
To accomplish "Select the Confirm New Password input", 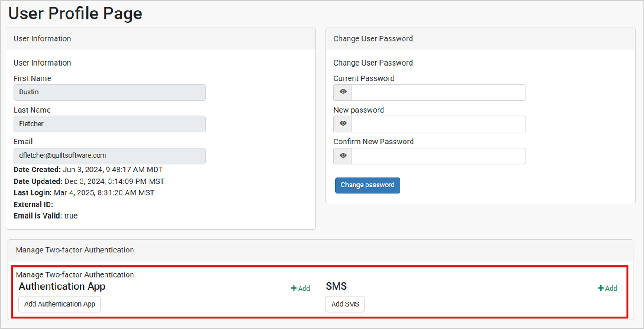I will (x=438, y=156).
